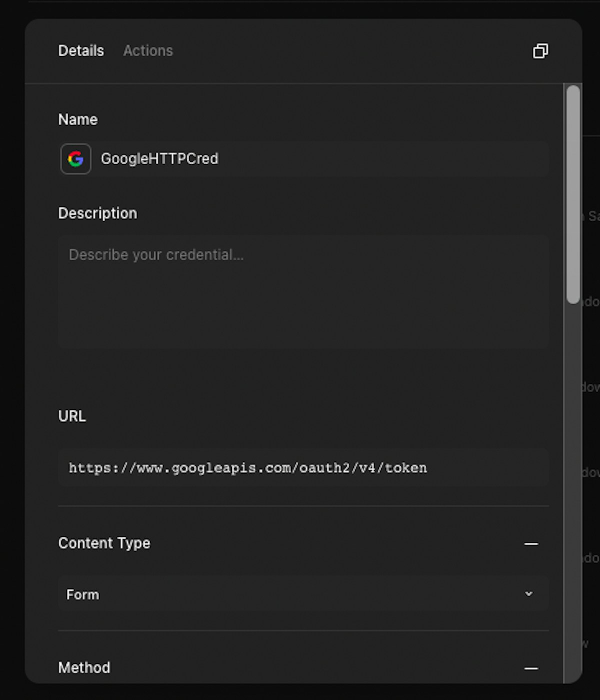Click the Description field label

pos(97,214)
